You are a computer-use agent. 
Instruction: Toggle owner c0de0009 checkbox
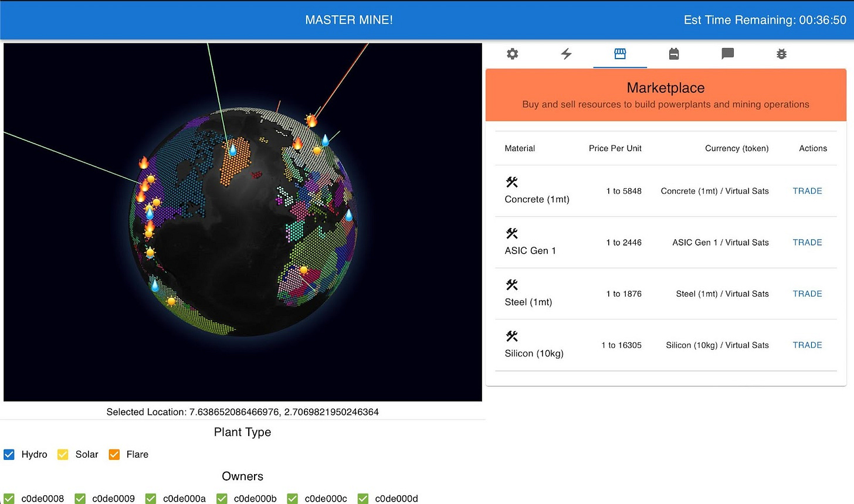point(80,499)
